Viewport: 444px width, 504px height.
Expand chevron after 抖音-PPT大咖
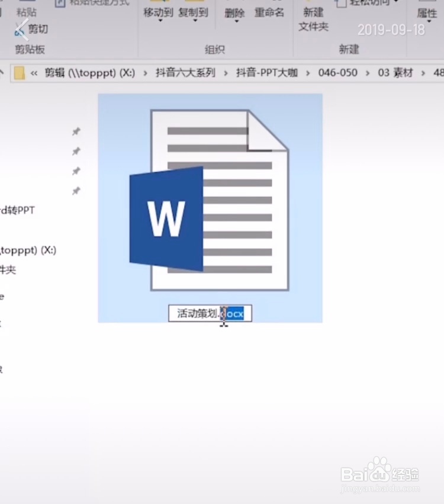tap(308, 73)
